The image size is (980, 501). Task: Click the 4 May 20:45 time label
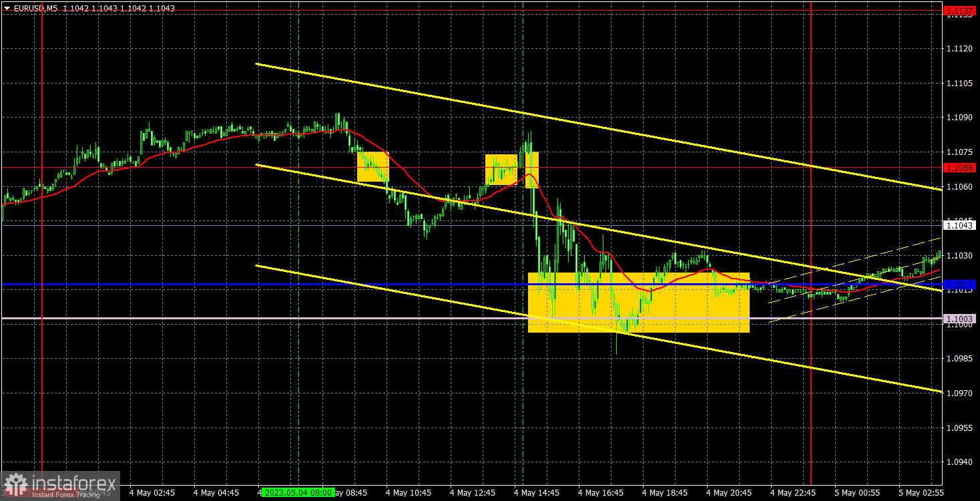729,492
